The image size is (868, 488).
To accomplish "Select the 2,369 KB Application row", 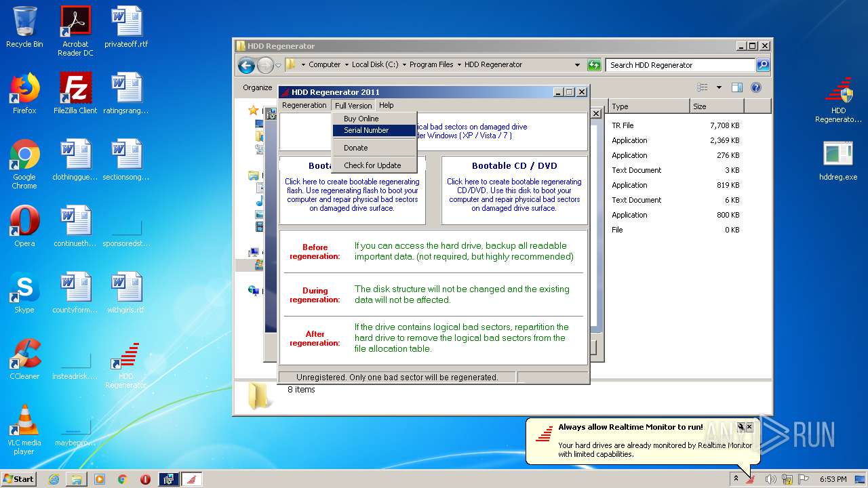I will [675, 140].
